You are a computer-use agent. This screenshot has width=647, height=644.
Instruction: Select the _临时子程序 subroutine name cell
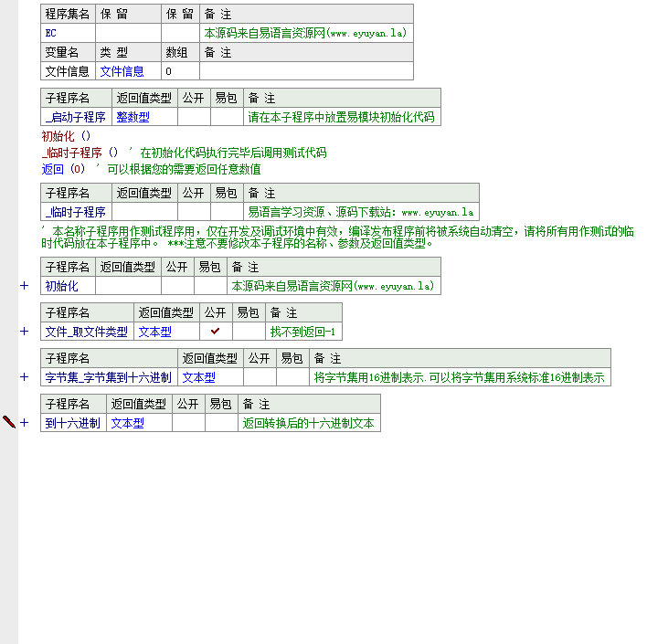pyautogui.click(x=76, y=212)
